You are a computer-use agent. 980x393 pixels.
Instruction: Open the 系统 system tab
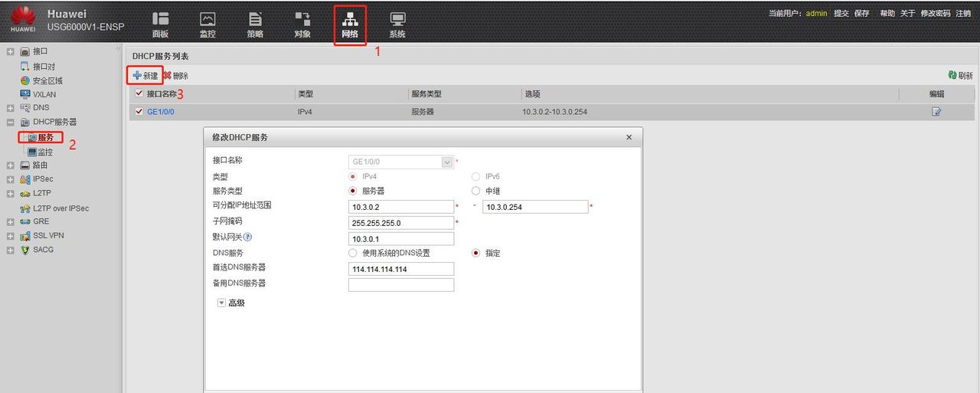pyautogui.click(x=397, y=25)
